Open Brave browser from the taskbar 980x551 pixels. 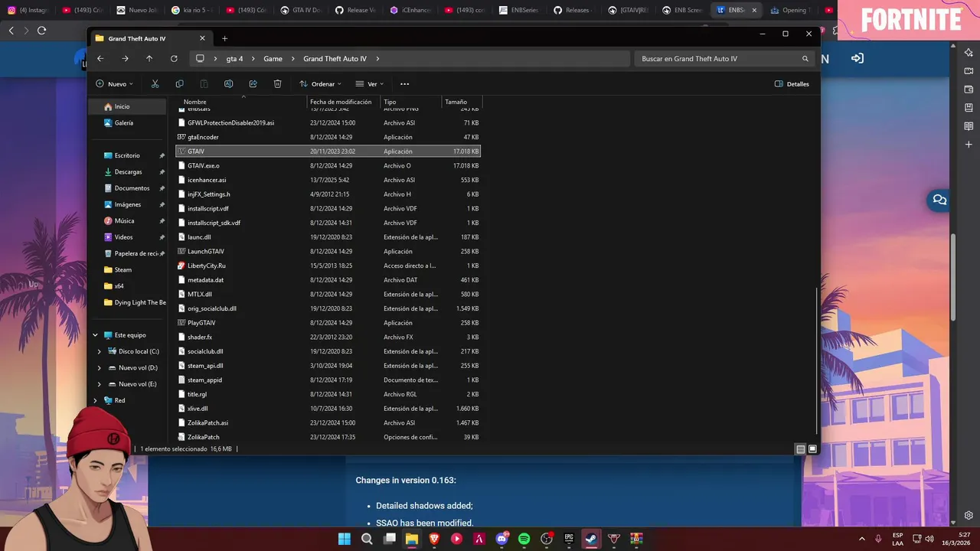pos(434,539)
